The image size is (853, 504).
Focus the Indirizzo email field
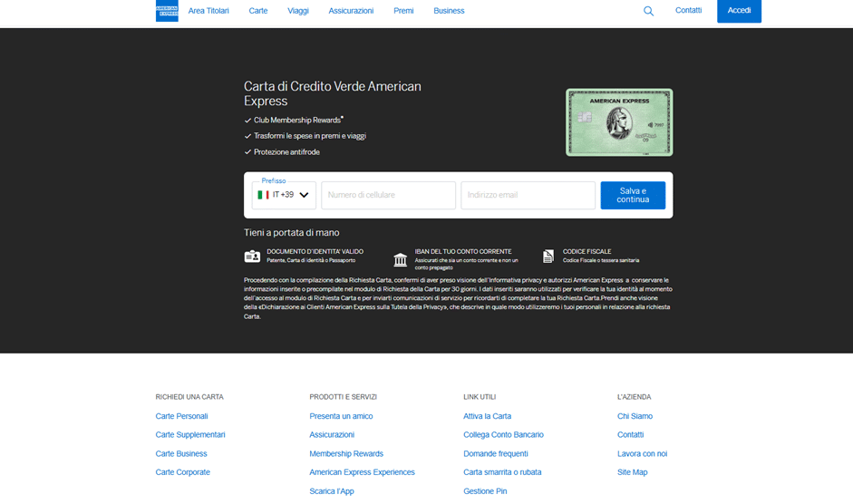click(528, 196)
